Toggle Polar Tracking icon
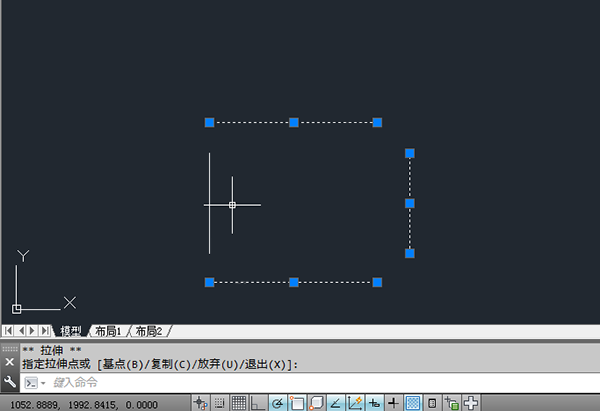 click(277, 403)
